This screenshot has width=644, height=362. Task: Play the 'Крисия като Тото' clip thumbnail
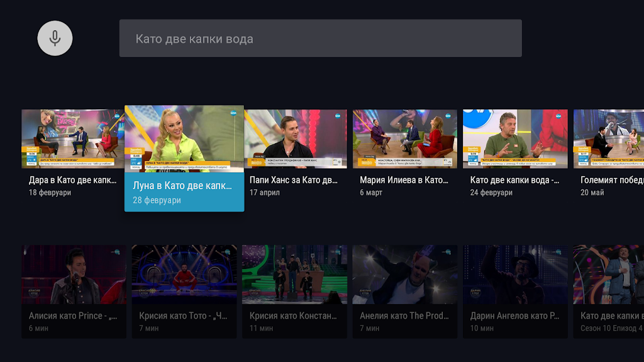pos(184,275)
